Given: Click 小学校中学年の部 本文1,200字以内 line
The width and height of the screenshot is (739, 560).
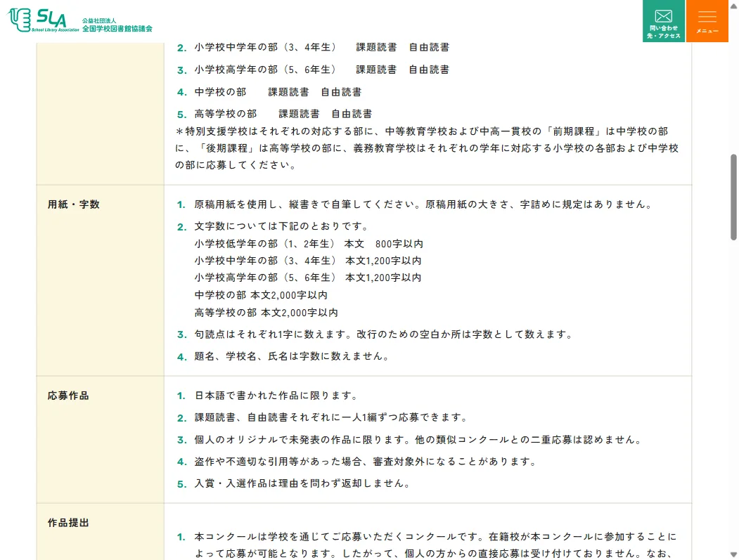Looking at the screenshot, I should tap(308, 261).
